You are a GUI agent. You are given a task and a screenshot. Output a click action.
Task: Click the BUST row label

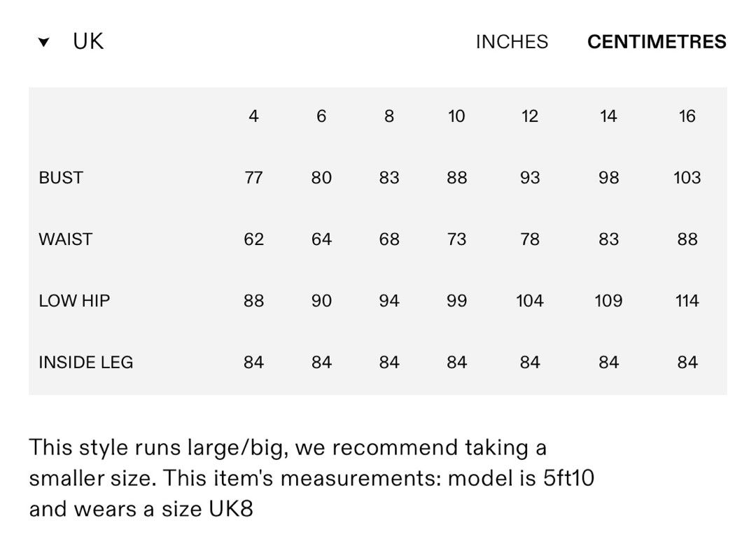pos(61,178)
